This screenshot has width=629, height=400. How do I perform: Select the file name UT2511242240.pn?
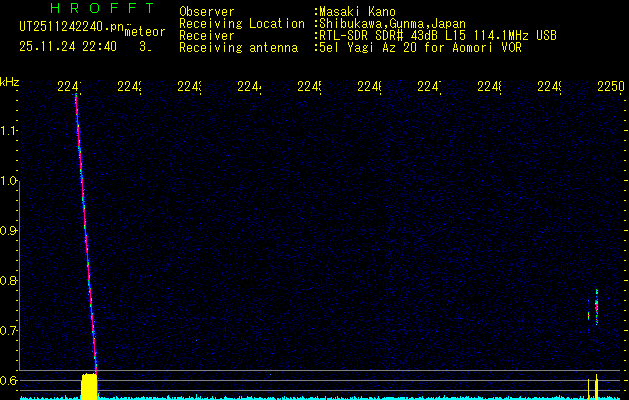[x=72, y=27]
